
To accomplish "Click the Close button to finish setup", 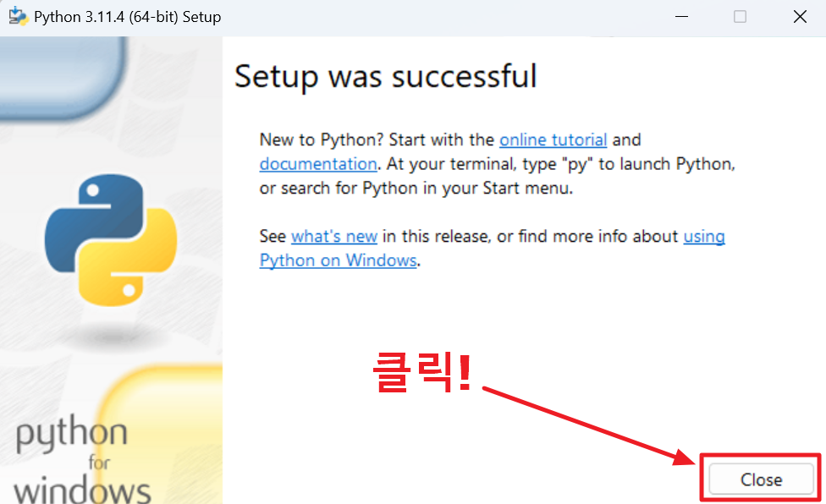I will pos(761,479).
